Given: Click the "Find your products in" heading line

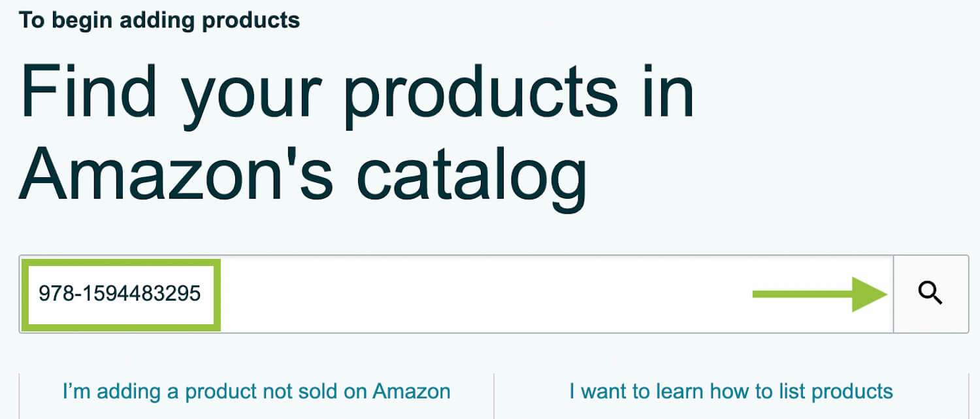Looking at the screenshot, I should click(357, 92).
